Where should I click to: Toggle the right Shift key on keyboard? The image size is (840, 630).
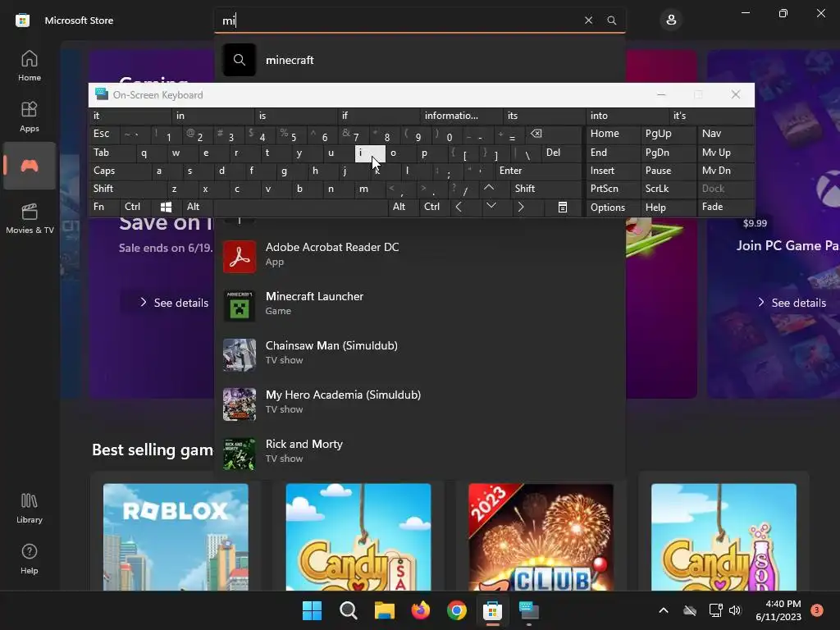(x=546, y=189)
